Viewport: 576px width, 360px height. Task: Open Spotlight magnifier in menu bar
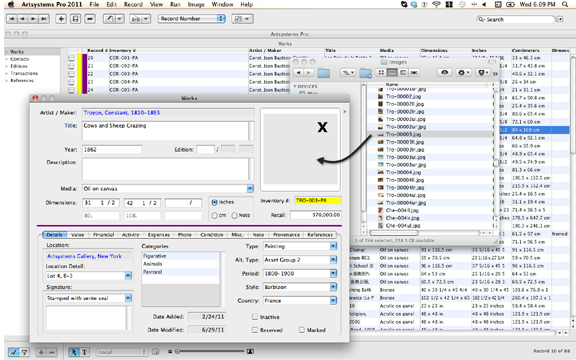[565, 4]
